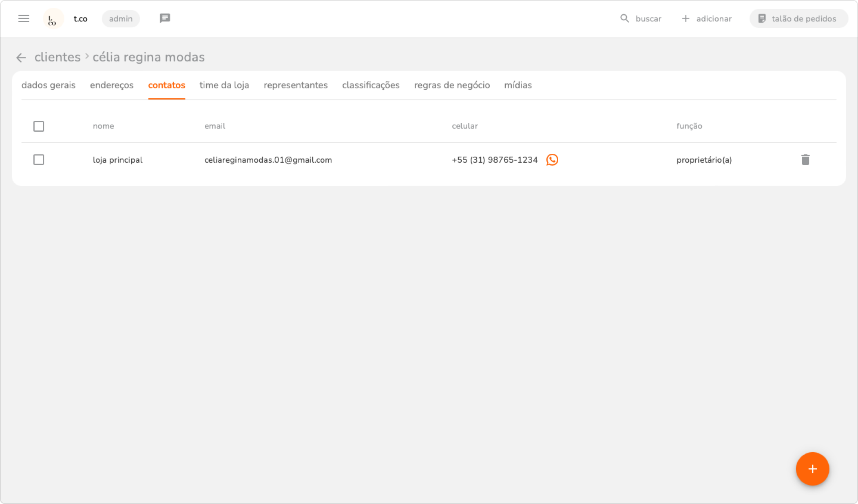
Task: Click the buscar magnifier search icon
Action: pos(624,19)
